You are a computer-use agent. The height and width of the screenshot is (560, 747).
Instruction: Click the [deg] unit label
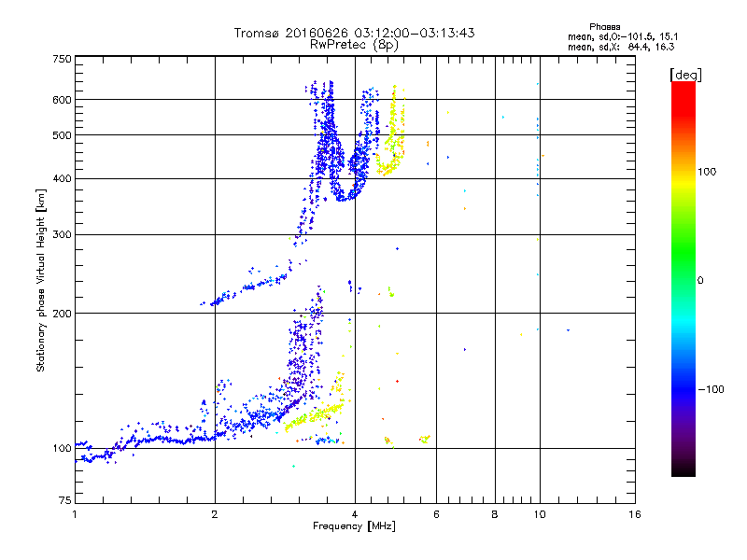[685, 75]
